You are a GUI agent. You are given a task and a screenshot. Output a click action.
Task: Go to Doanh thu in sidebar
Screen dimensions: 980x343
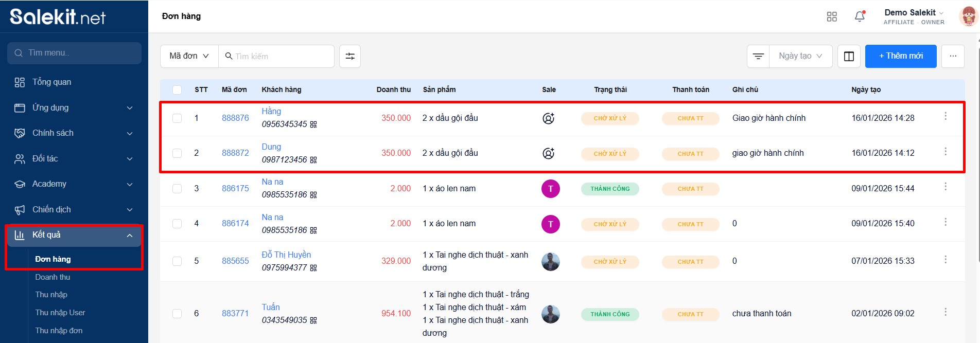pyautogui.click(x=52, y=277)
